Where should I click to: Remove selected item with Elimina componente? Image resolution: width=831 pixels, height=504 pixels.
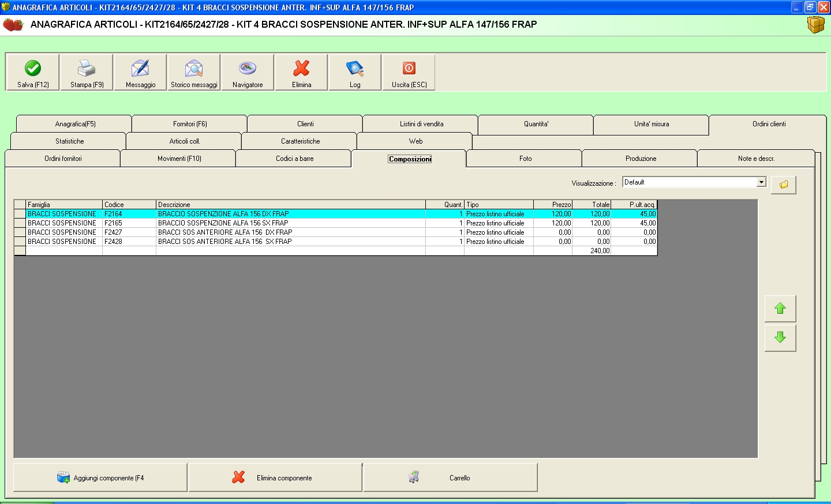click(275, 477)
